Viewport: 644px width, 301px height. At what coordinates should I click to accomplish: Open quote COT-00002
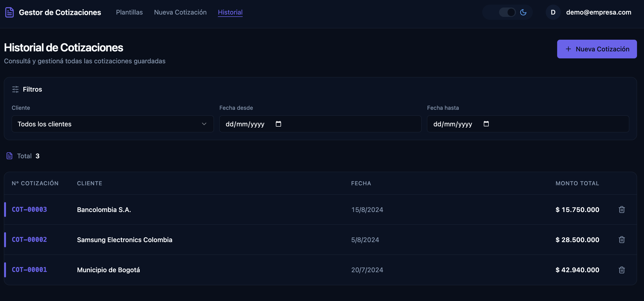pyautogui.click(x=29, y=240)
